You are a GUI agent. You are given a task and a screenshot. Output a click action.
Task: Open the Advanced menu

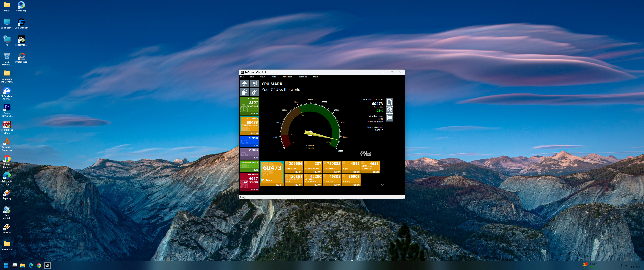pos(287,77)
